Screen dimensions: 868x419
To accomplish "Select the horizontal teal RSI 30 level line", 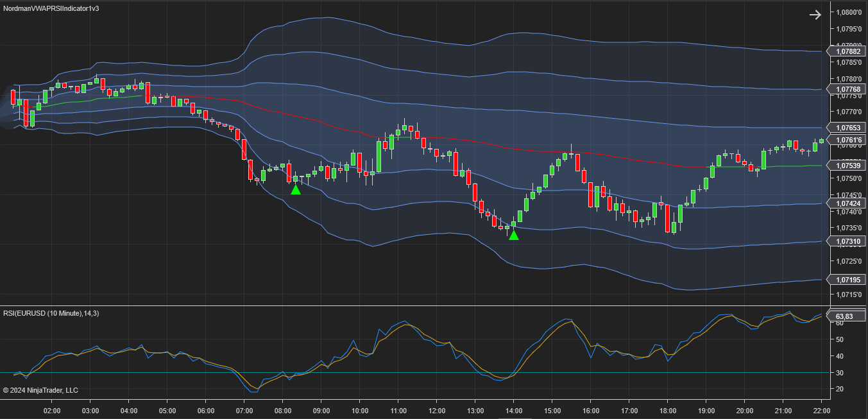I will pos(417,373).
